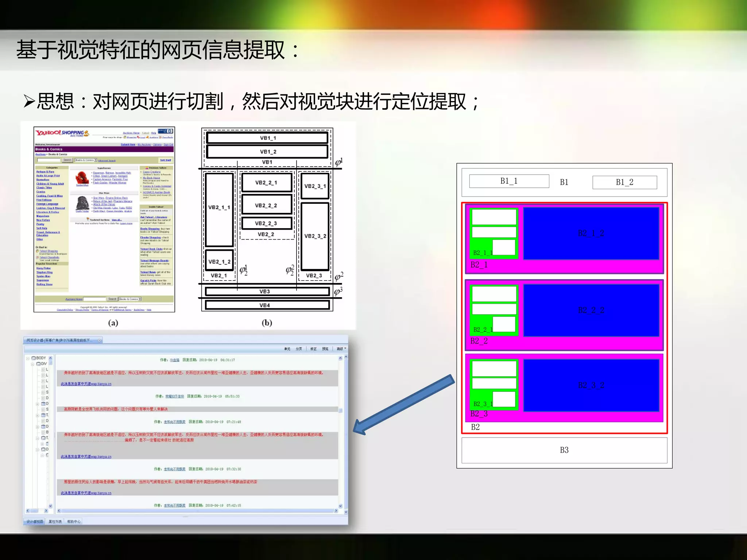Select the DIV node icon
The width and height of the screenshot is (747, 560).
tap(38, 363)
